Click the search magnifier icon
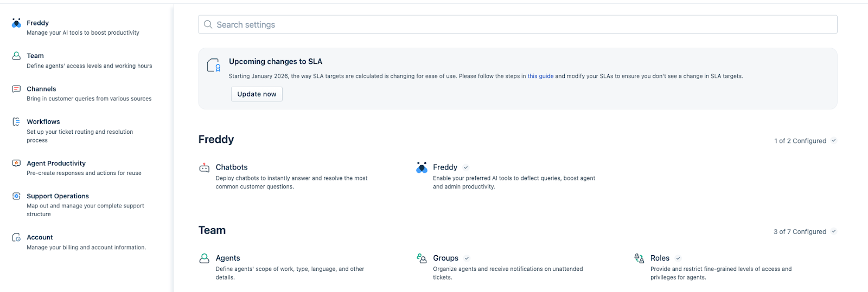Viewport: 868px width, 292px height. 208,24
